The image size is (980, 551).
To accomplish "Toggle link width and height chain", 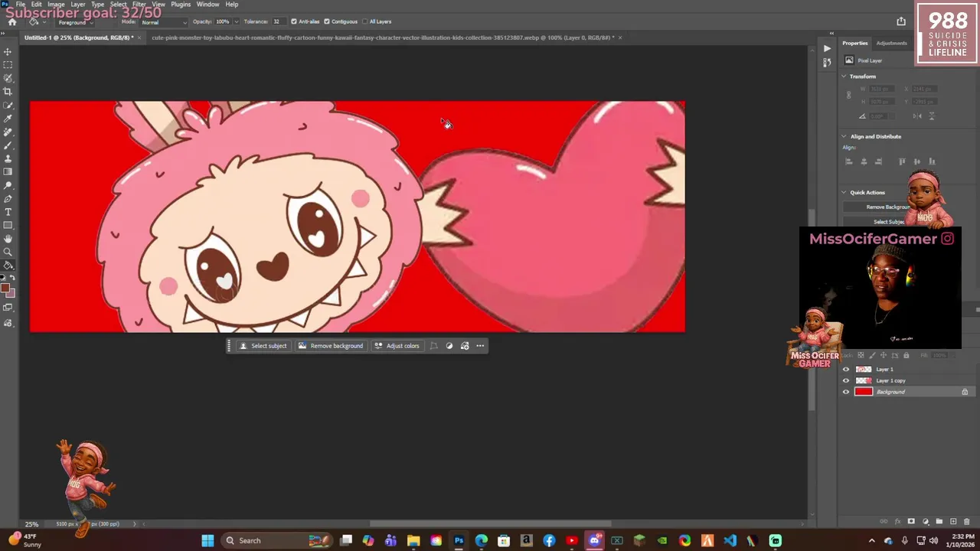I will (x=848, y=95).
